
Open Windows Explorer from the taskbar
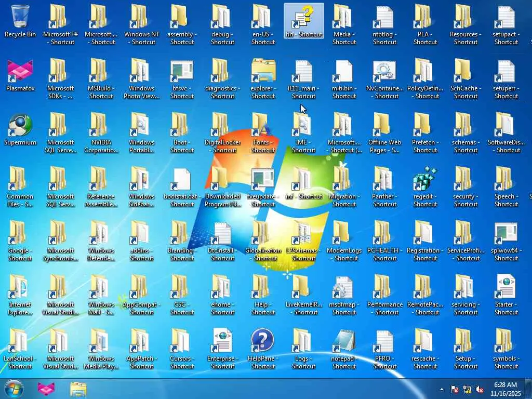pyautogui.click(x=78, y=389)
